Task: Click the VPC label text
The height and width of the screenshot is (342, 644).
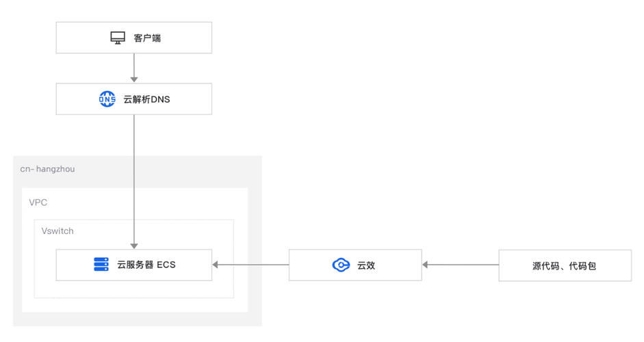Action: click(38, 202)
